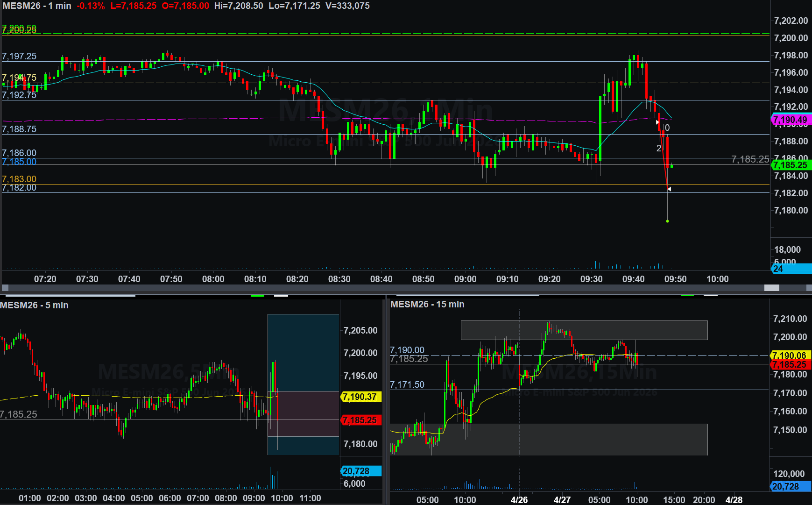
Task: Click scrollbar left end button under 1 min chart
Action: click(5, 288)
